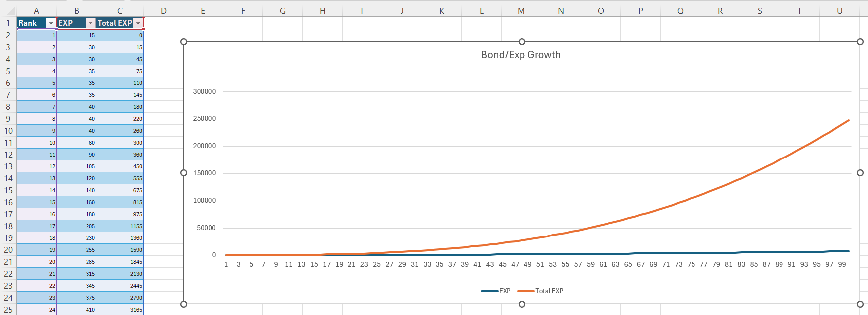This screenshot has width=868, height=315.
Task: Select the EXP legend entry in the chart
Action: coord(496,291)
